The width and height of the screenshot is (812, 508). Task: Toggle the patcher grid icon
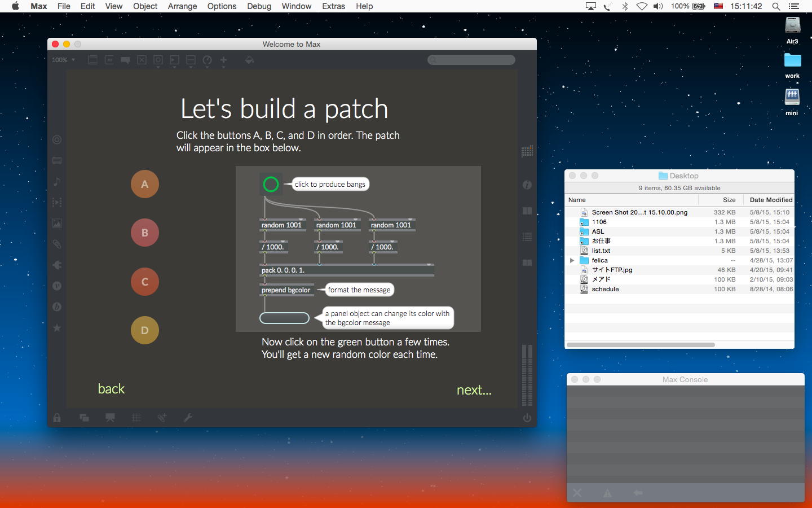136,418
